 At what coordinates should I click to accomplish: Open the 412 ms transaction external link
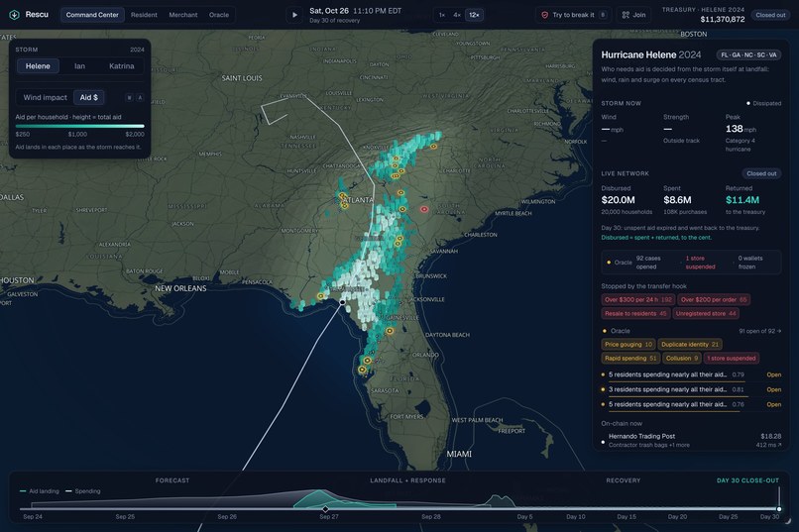pyautogui.click(x=768, y=445)
